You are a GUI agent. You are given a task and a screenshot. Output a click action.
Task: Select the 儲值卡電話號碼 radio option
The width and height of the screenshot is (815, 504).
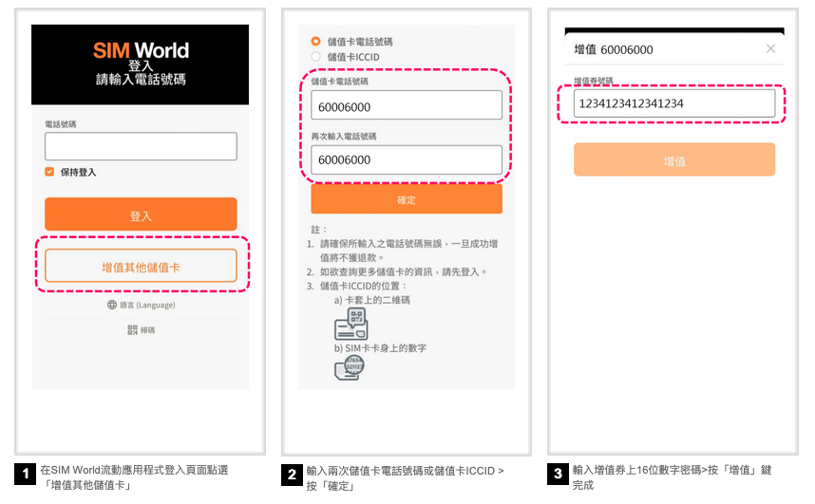tap(315, 42)
